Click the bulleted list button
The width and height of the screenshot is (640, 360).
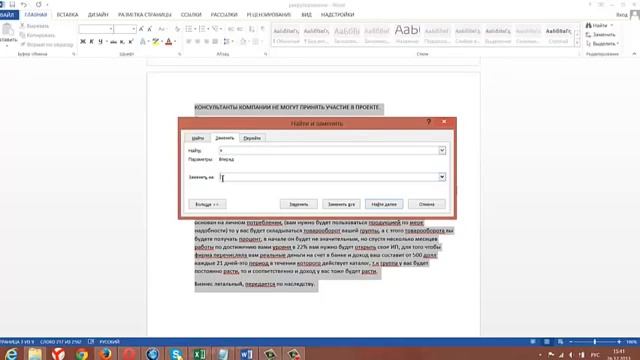[x=188, y=29]
